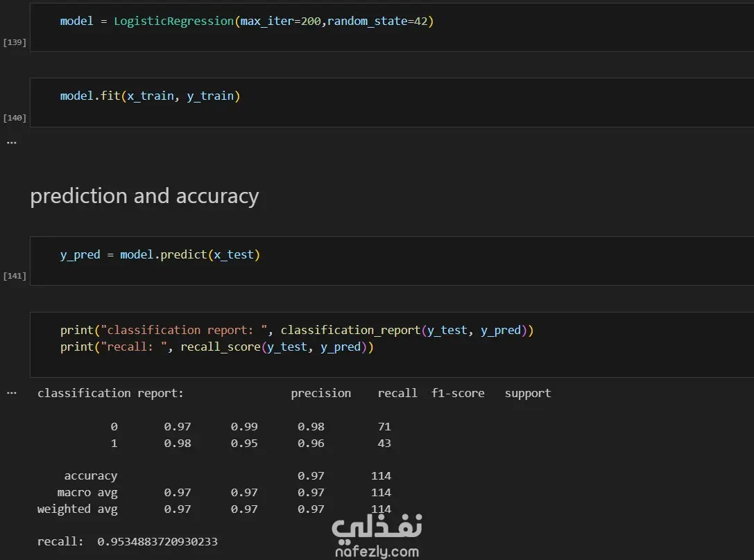754x560 pixels.
Task: Open the nafezly.com link text
Action: (377, 552)
